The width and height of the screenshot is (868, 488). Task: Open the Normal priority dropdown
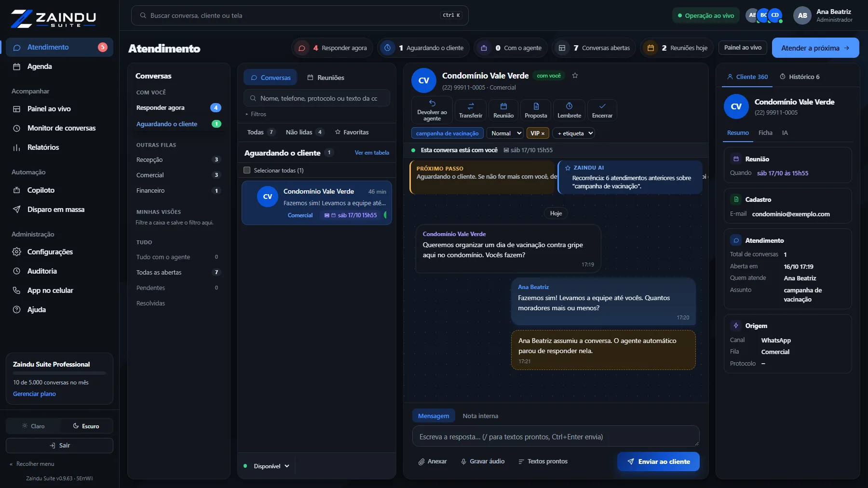pos(505,133)
